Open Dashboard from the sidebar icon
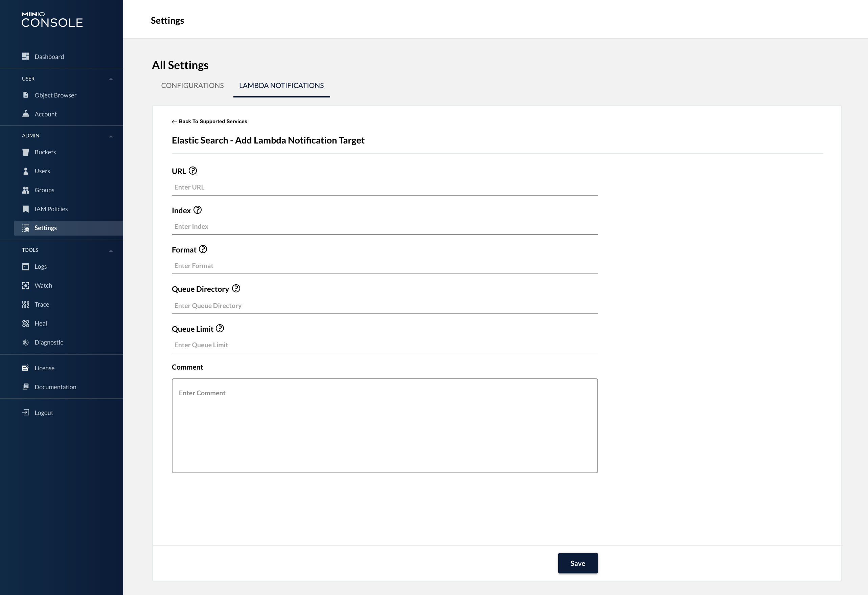This screenshot has height=595, width=868. (25, 57)
